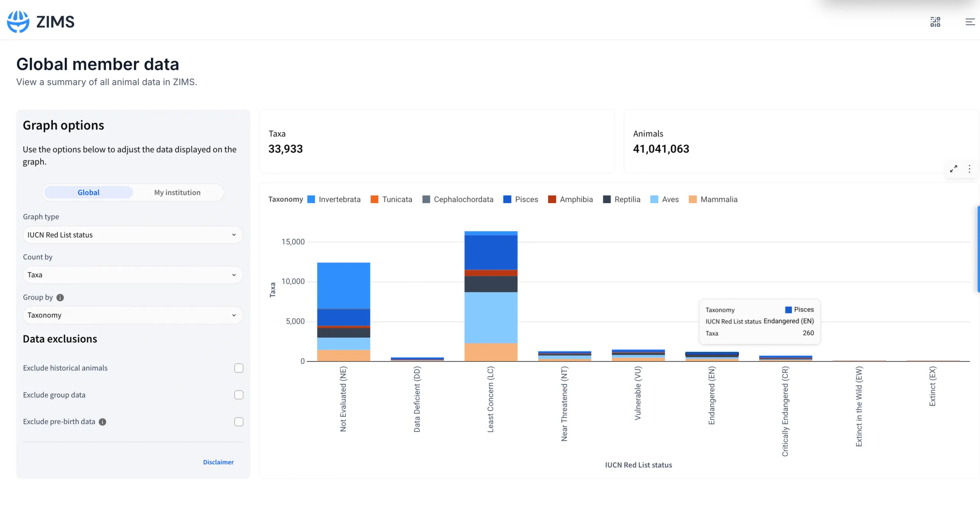Open the Count by dropdown

132,274
